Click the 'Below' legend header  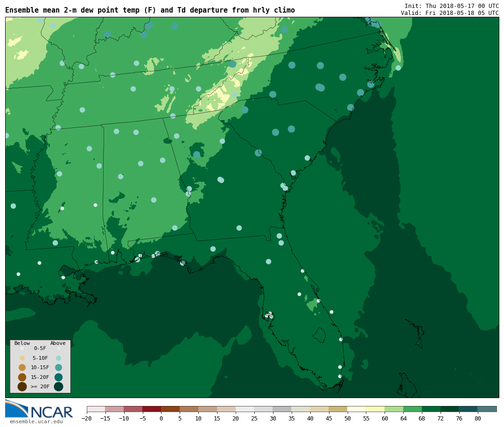pyautogui.click(x=22, y=343)
